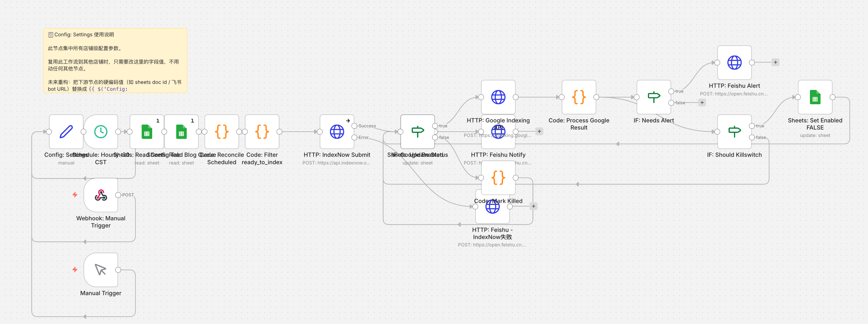
Task: Select the Config: Settings 使用说明 sticky note
Action: coord(115,61)
